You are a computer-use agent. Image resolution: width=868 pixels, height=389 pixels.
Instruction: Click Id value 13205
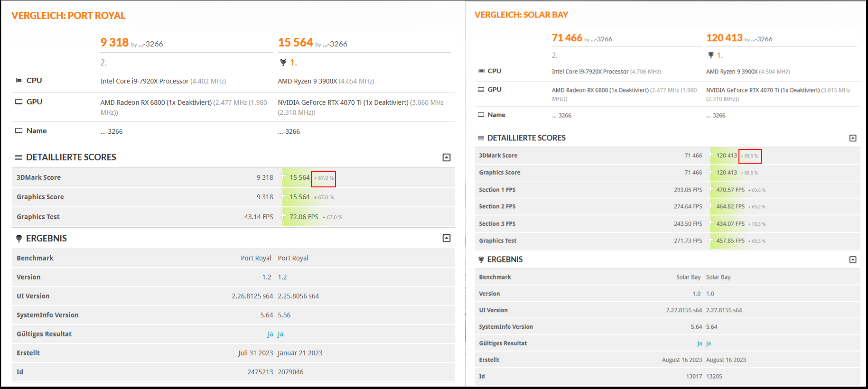pyautogui.click(x=714, y=377)
